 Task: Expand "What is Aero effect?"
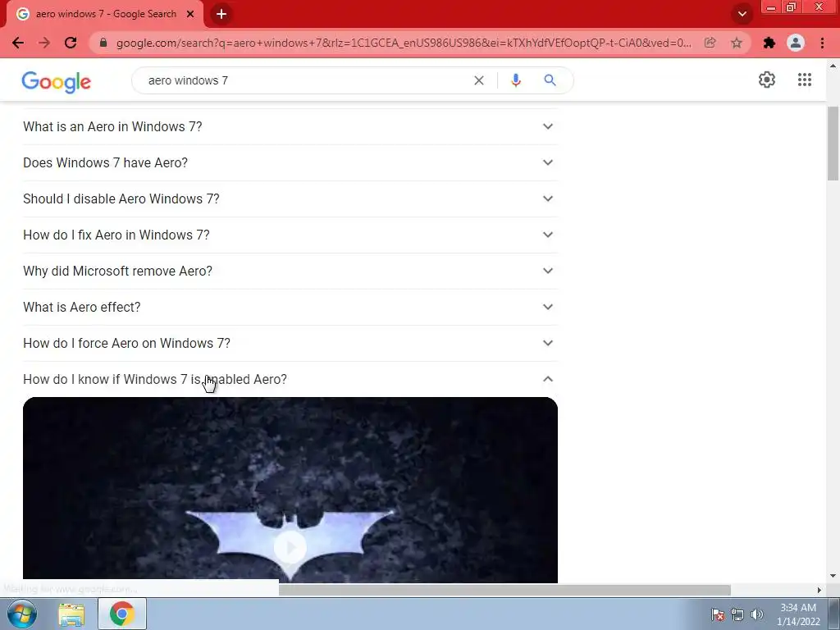click(x=290, y=307)
